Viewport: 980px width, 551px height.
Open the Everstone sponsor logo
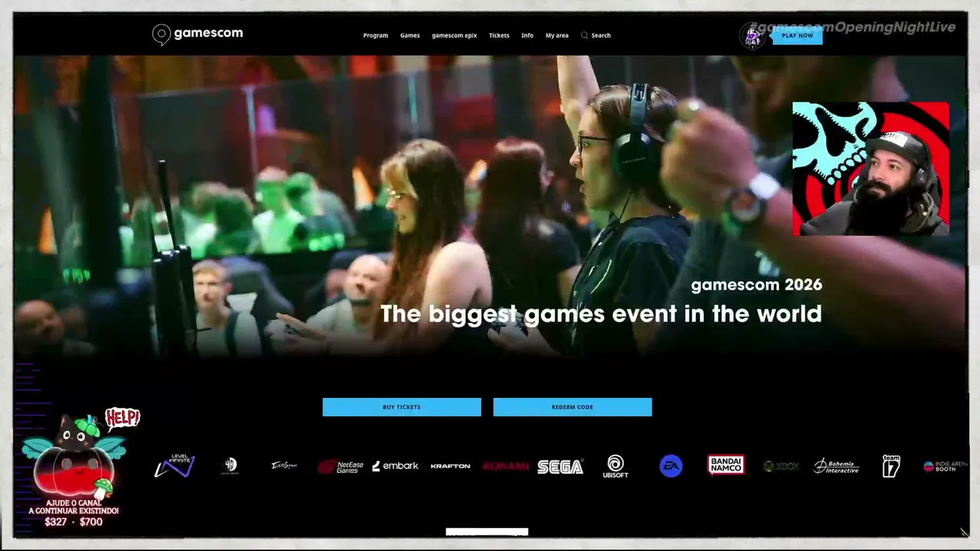284,465
